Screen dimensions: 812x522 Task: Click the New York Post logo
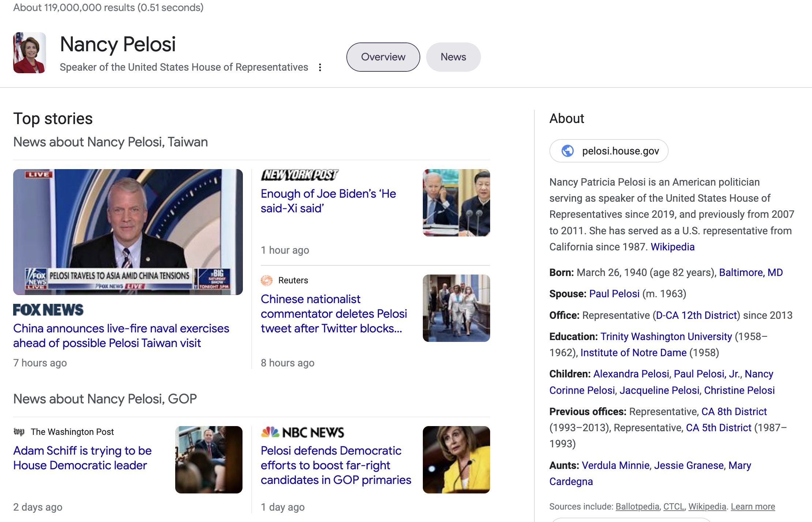coord(300,175)
